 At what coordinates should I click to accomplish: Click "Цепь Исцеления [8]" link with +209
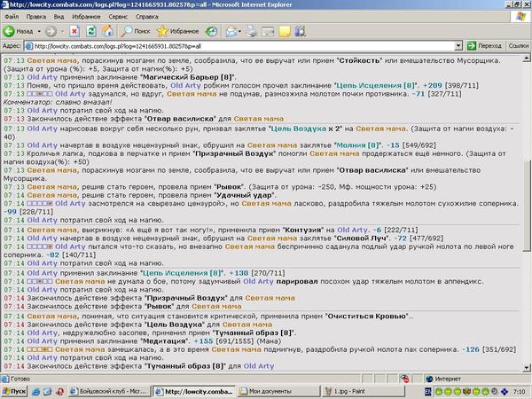tap(377, 85)
